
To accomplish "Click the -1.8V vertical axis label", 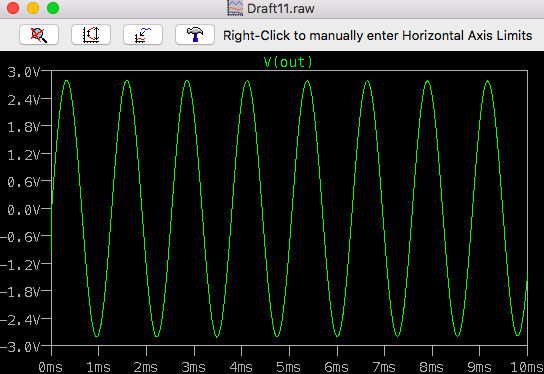I will 20,292.
